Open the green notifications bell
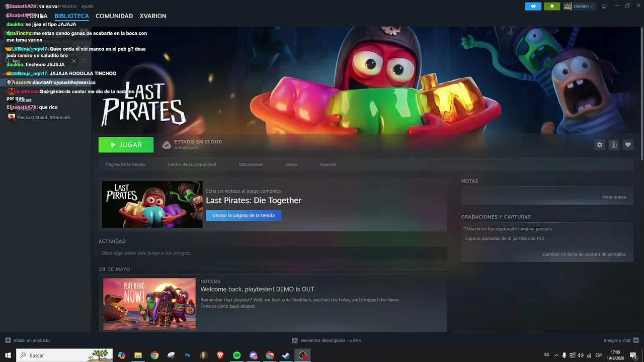644x362 pixels. [x=552, y=7]
